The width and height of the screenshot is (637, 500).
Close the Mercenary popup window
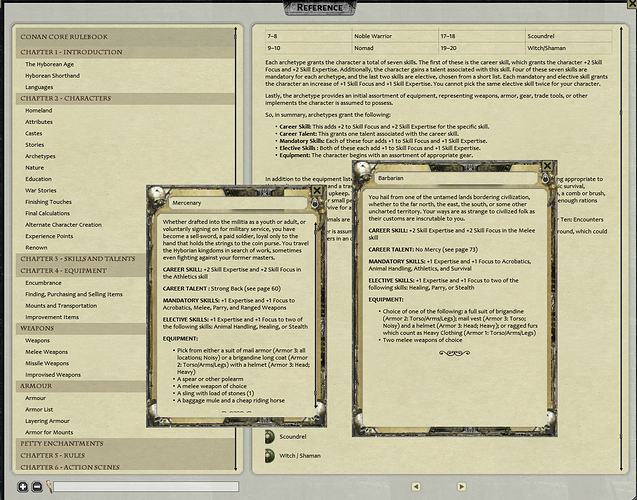pos(317,190)
